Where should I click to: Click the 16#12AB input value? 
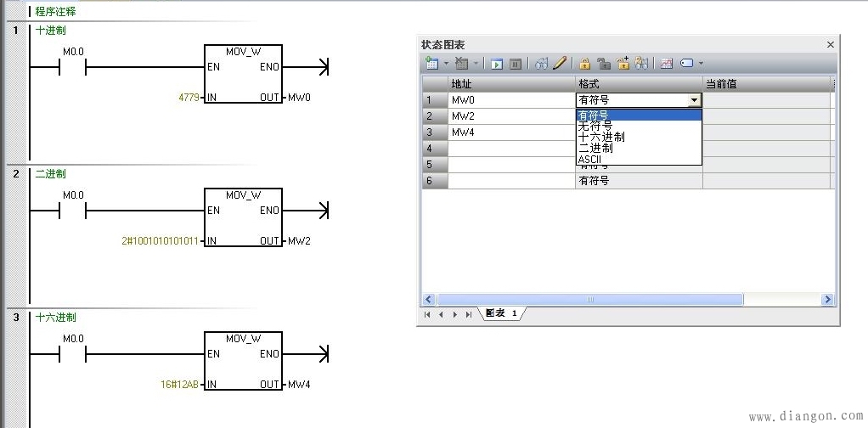pos(179,384)
